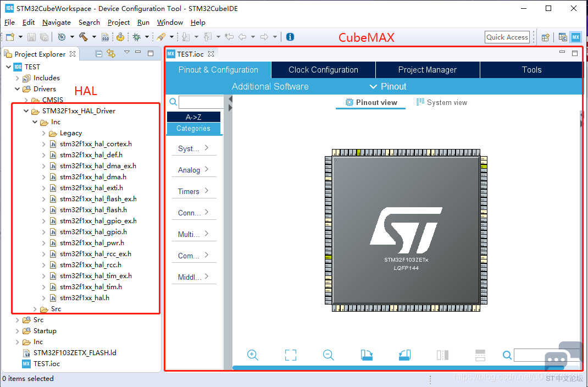The width and height of the screenshot is (588, 387).
Task: Switch to Project Manager tab
Action: 428,70
